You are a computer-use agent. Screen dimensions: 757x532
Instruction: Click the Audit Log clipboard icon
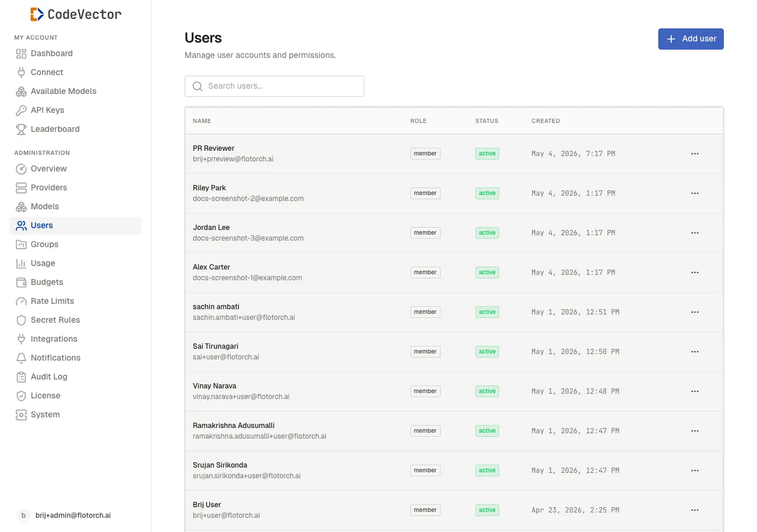click(21, 377)
